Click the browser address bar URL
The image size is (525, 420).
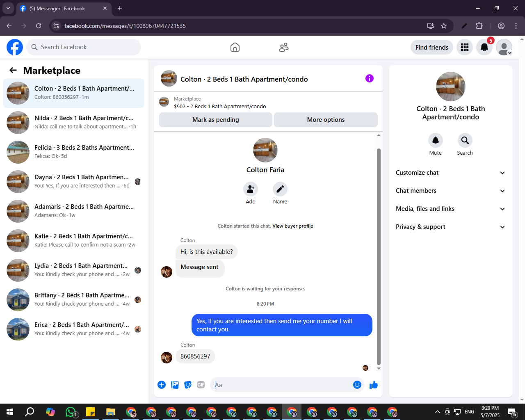[x=125, y=26]
